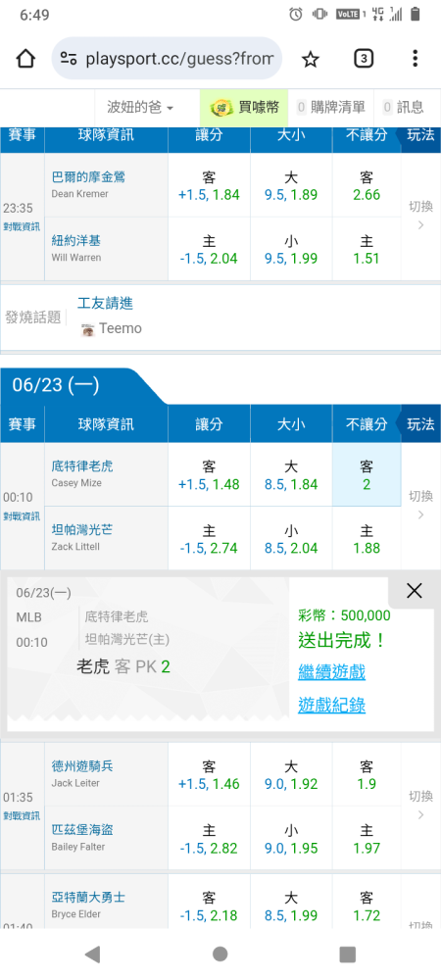This screenshot has height=980, width=441.
Task: Open Chrome's three-dot menu
Action: click(415, 59)
